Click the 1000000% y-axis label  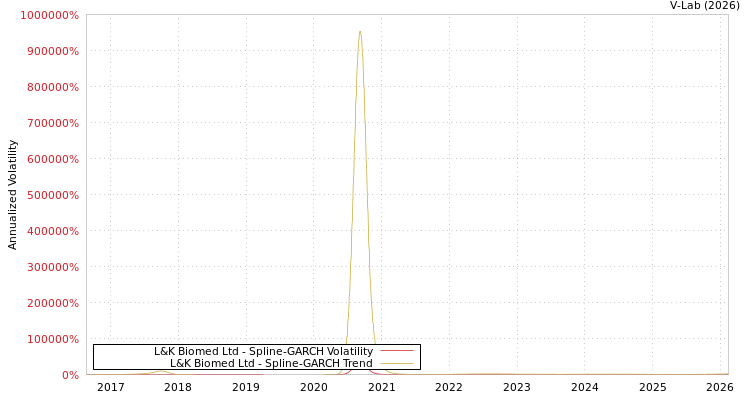[x=49, y=15]
